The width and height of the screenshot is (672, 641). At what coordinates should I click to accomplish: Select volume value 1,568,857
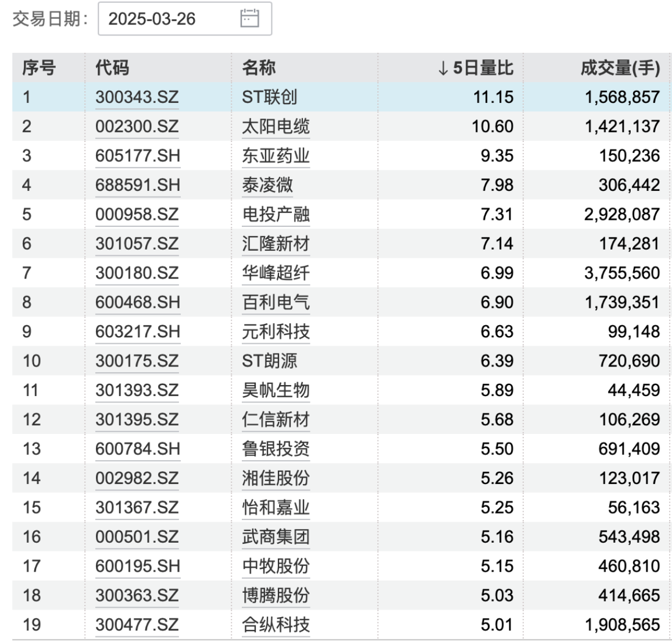pos(622,97)
